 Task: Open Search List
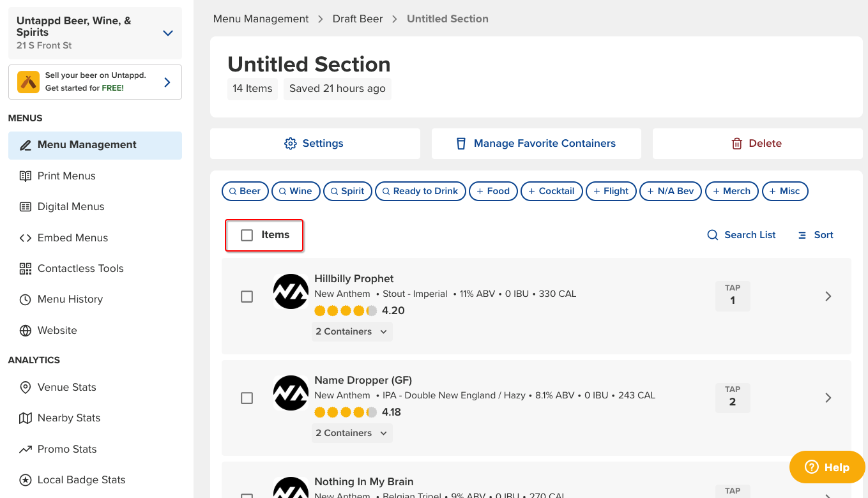[x=742, y=235]
